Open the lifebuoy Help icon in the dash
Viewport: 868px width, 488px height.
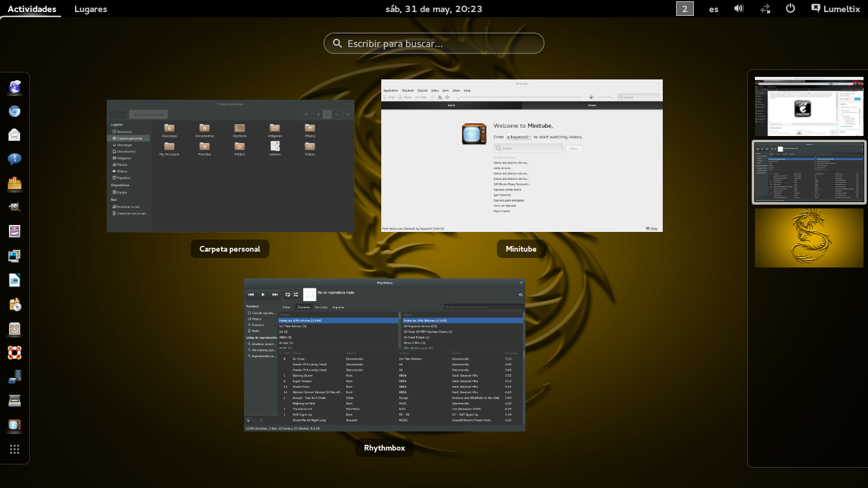click(x=15, y=352)
